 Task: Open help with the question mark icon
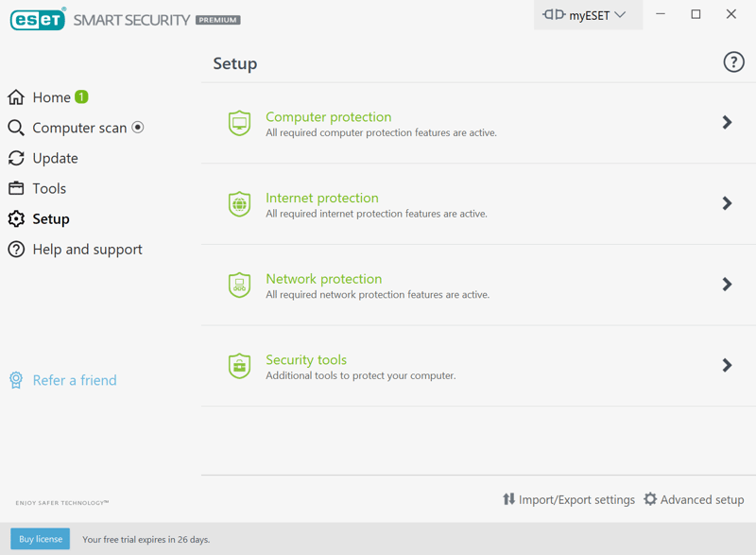pos(733,62)
